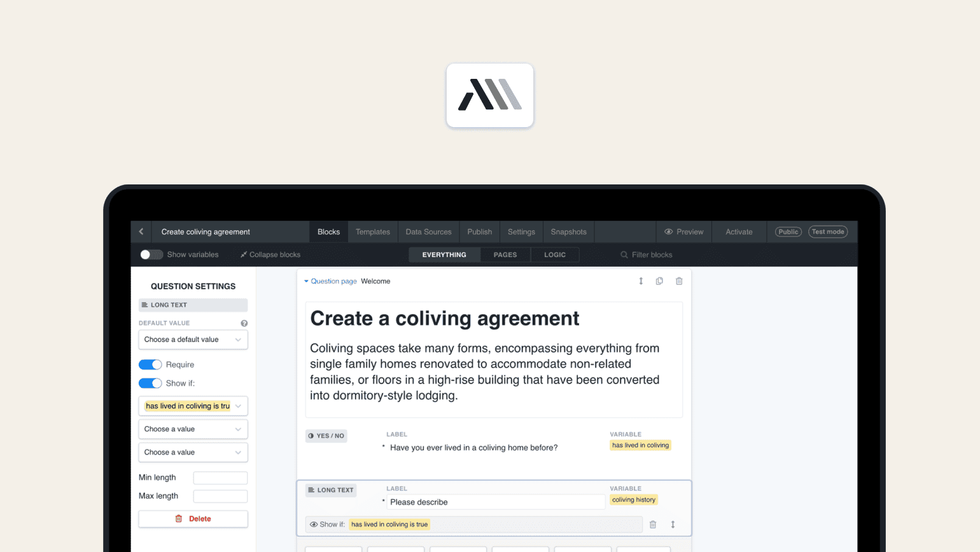Click the red Delete button
Viewport: 980px width, 552px height.
193,519
